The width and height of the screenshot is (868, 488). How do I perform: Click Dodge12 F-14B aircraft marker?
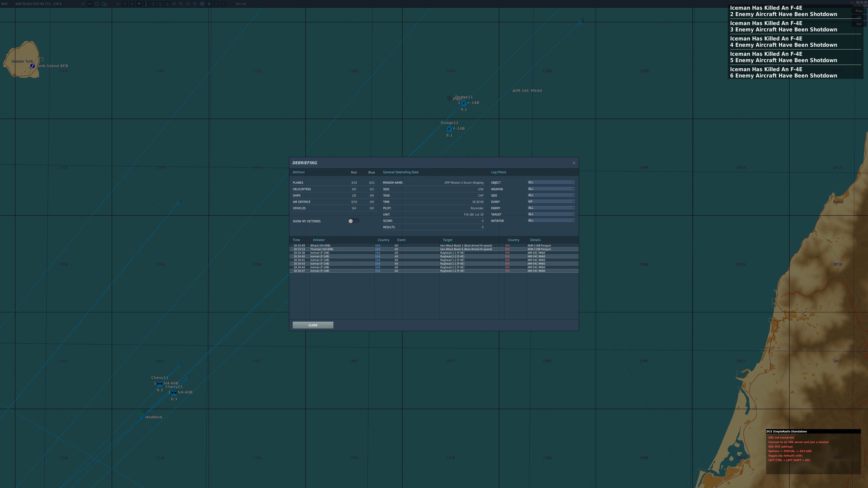coord(449,129)
